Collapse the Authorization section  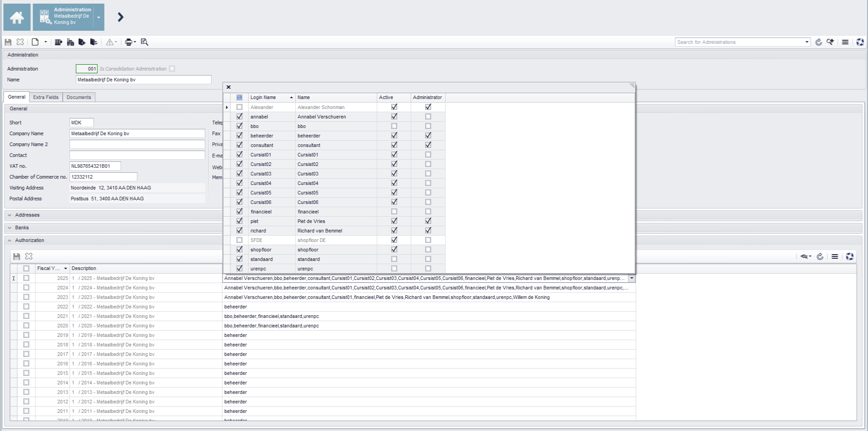[x=10, y=241]
